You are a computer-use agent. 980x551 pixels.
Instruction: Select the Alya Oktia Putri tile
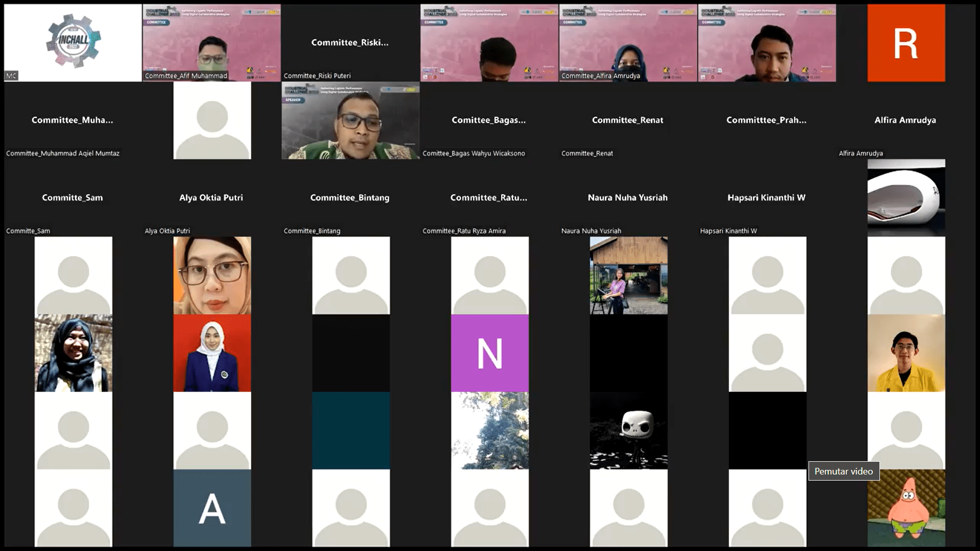coord(211,198)
